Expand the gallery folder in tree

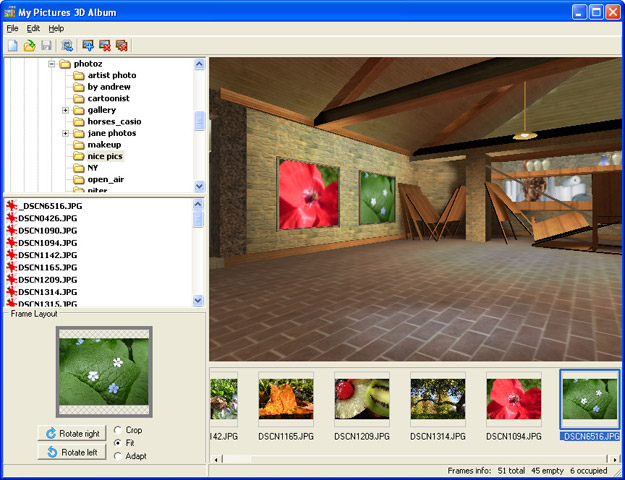click(66, 110)
